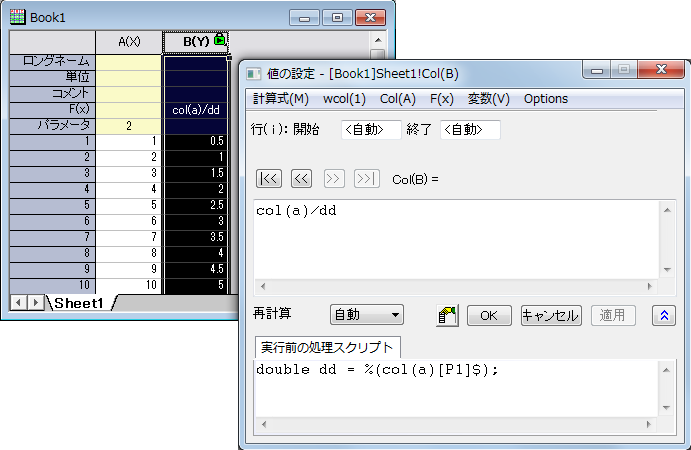
Task: Open the F(x) menu
Action: pos(442,99)
